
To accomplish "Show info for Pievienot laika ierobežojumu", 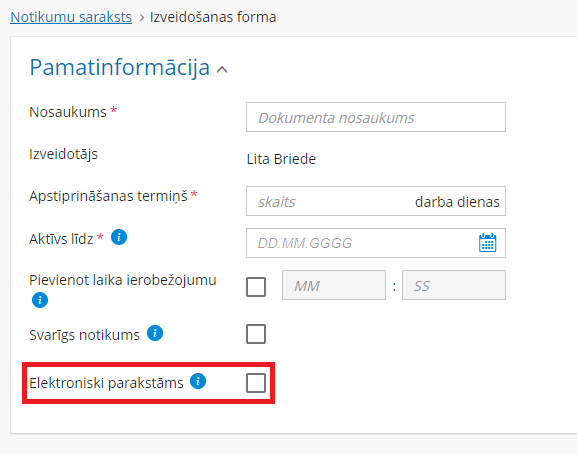I will [40, 300].
